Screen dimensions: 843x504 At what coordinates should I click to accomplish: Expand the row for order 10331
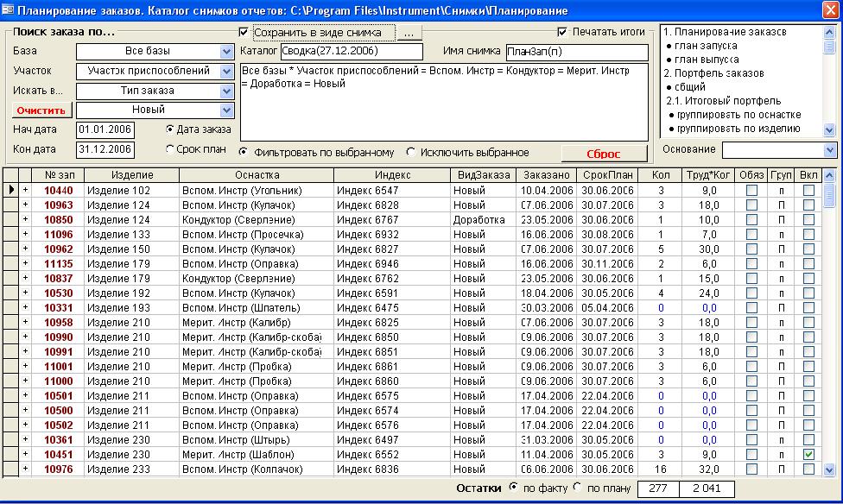pos(25,308)
